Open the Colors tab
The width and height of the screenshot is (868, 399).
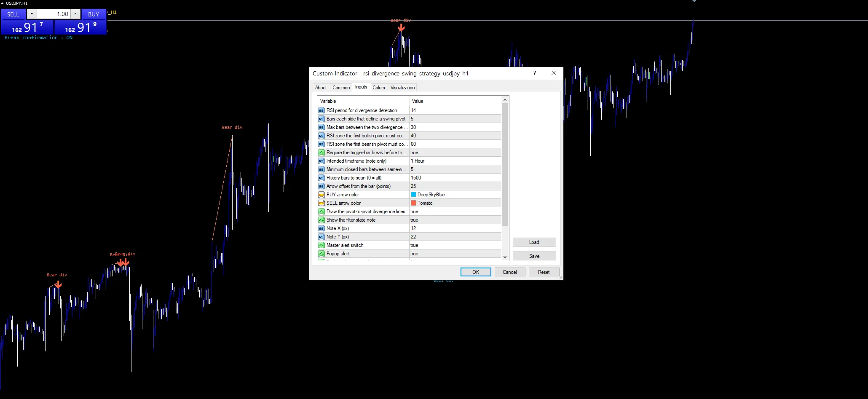pos(378,88)
